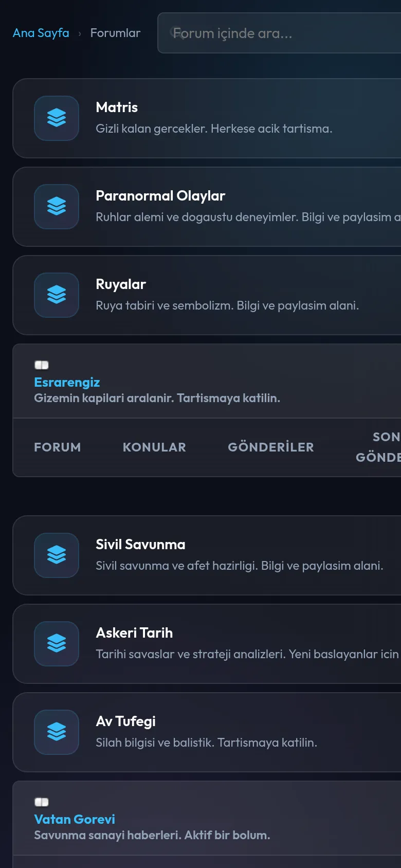The height and width of the screenshot is (868, 401).
Task: Open the Forumlar breadcrumb item
Action: [115, 33]
